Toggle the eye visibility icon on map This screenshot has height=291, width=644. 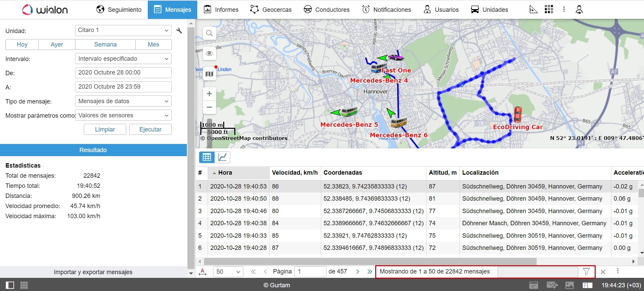pos(209,53)
